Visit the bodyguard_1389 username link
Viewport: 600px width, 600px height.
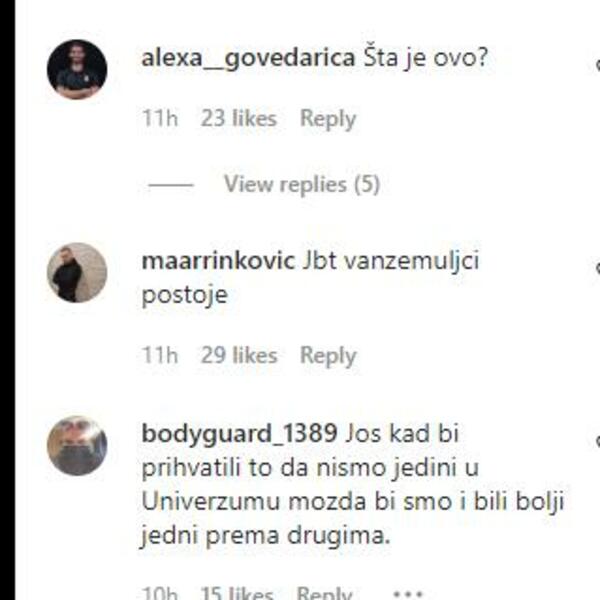coord(240,435)
